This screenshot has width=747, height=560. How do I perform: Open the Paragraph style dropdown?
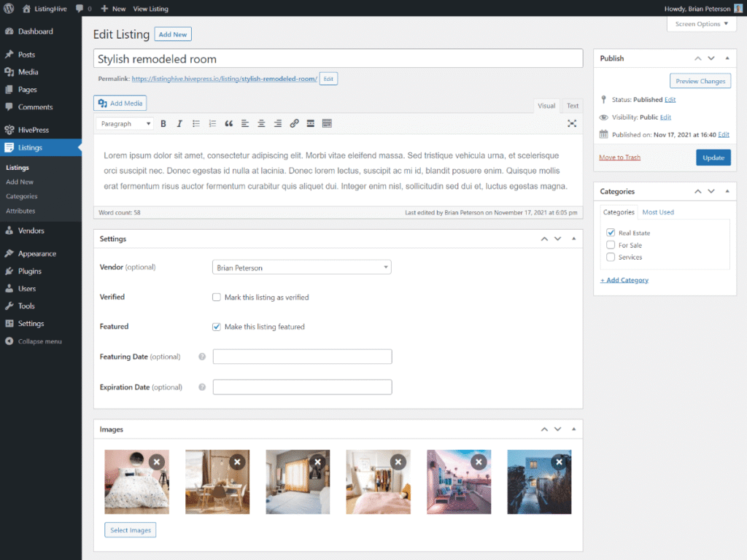point(124,123)
